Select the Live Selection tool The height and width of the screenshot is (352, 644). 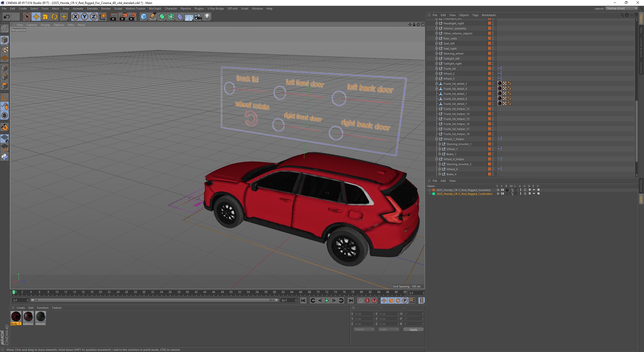27,17
